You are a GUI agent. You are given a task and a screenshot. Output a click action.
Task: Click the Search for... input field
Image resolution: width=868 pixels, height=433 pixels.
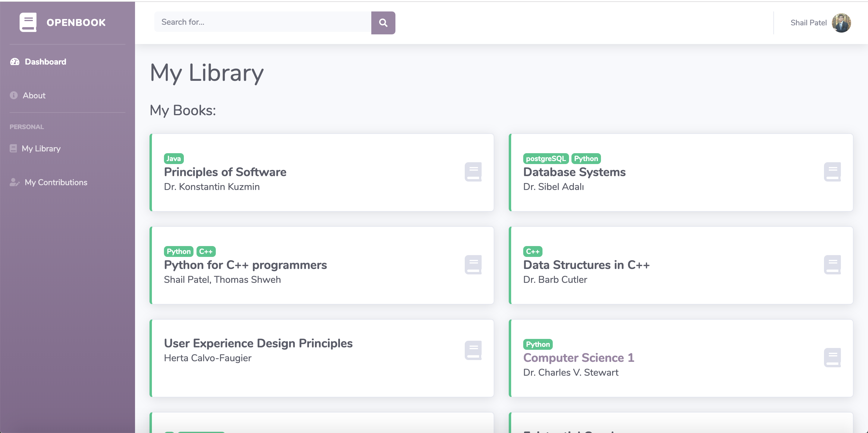pos(263,22)
